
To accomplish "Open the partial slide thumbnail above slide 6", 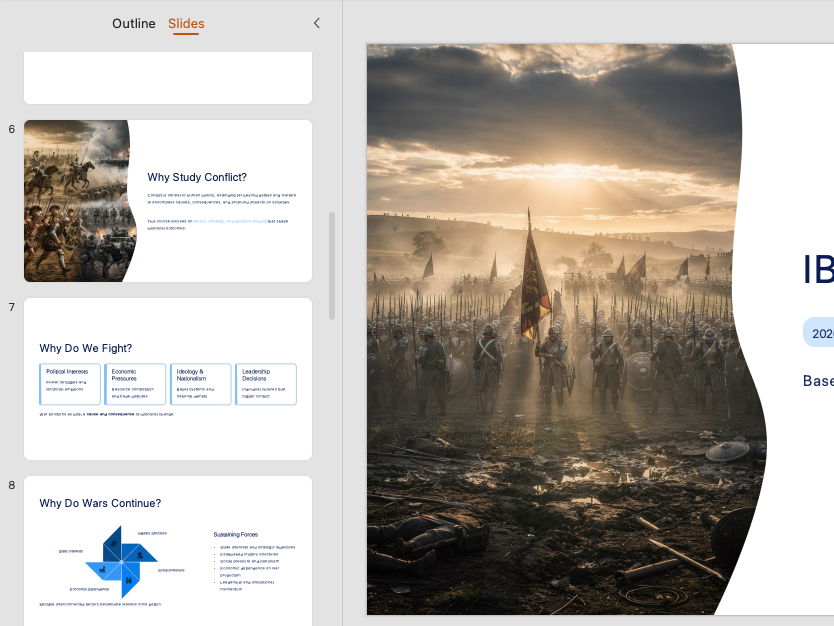I will coord(167,77).
